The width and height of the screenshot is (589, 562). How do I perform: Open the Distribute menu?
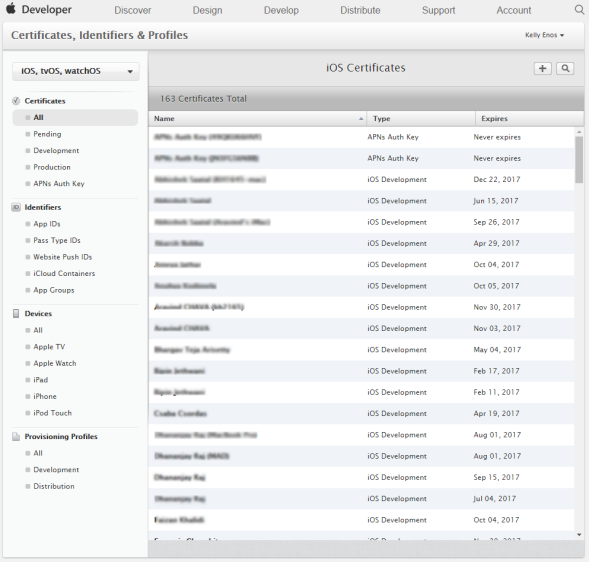click(360, 10)
